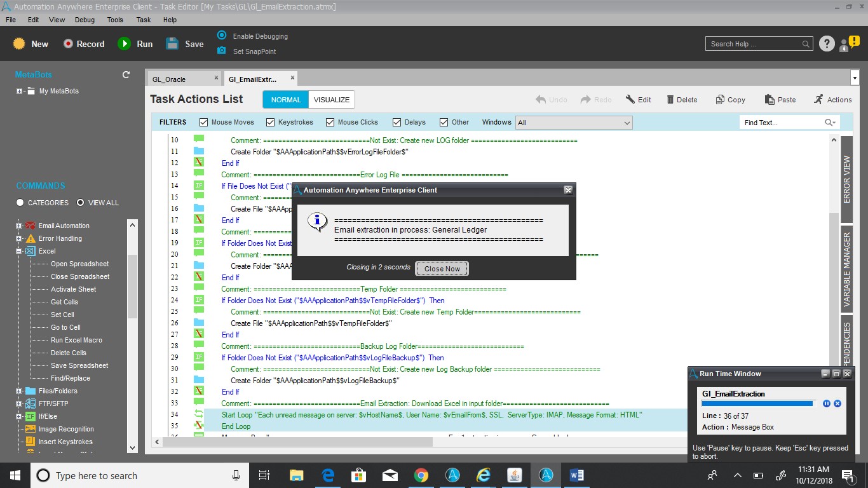This screenshot has height=488, width=868.
Task: Open the Edit menu
Action: (x=34, y=20)
